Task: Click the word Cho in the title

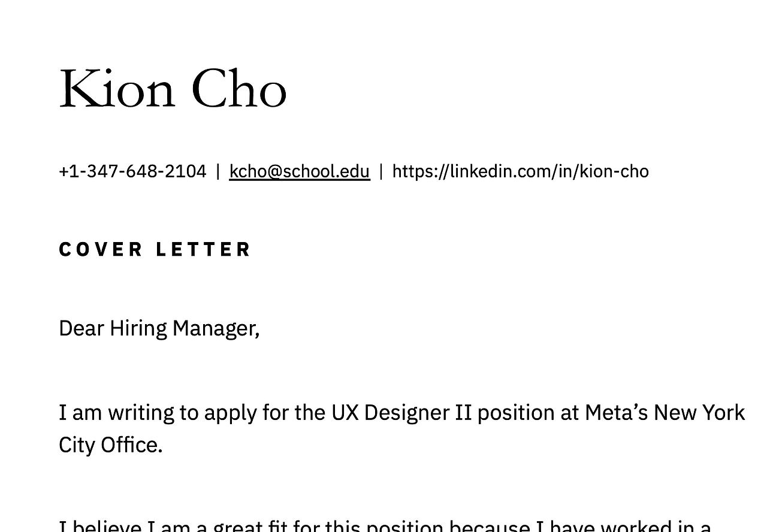Action: point(239,89)
